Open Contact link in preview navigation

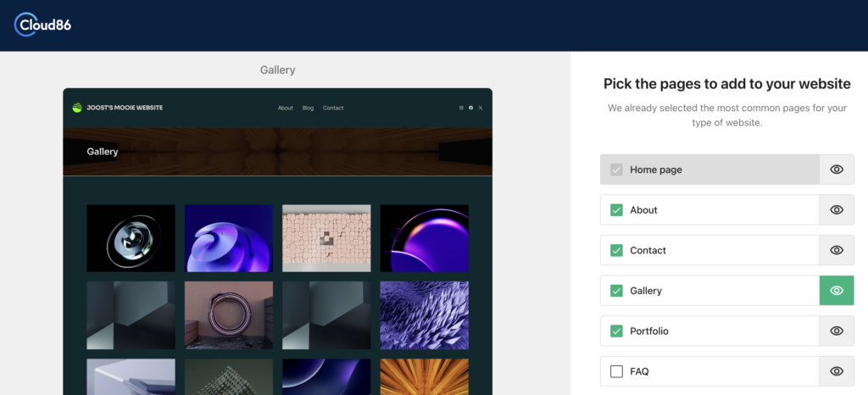[x=333, y=108]
